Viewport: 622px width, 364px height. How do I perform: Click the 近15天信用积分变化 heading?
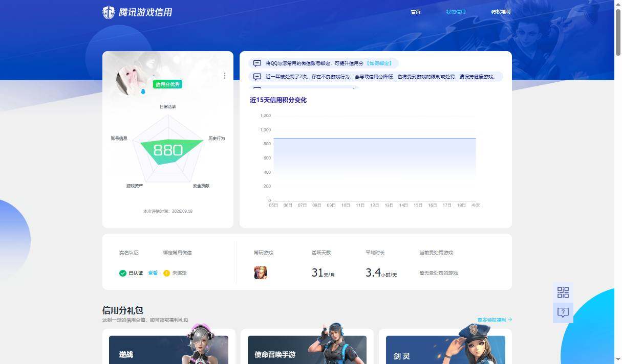(x=278, y=100)
